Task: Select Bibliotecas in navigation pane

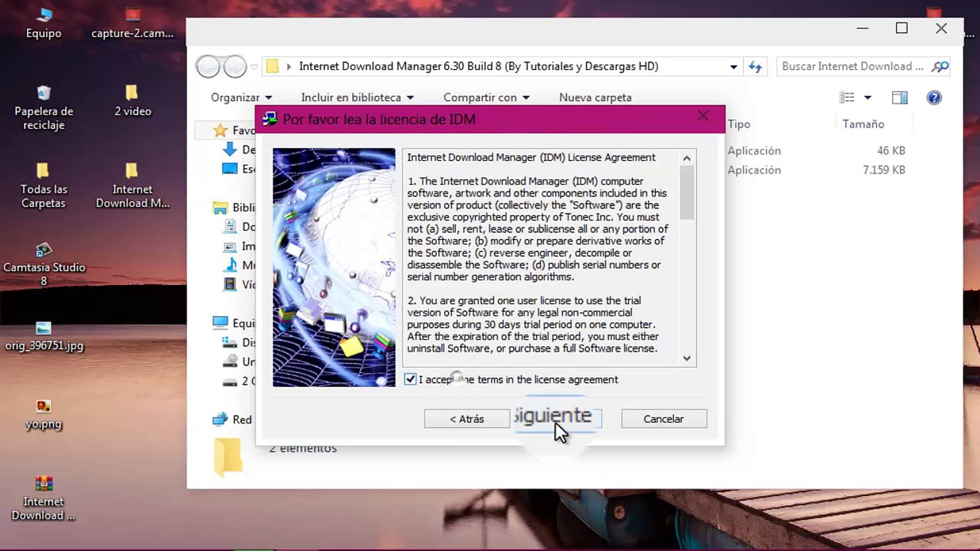Action: 234,208
